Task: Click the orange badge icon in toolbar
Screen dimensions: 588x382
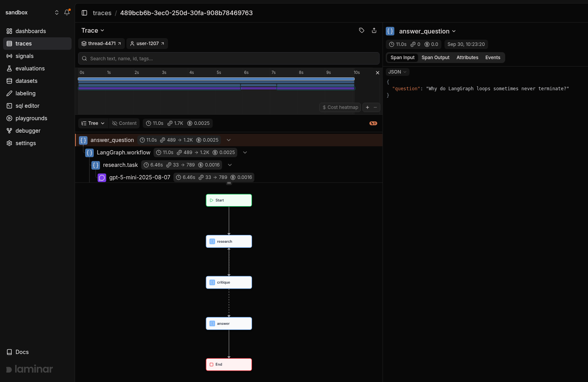Action: [373, 123]
